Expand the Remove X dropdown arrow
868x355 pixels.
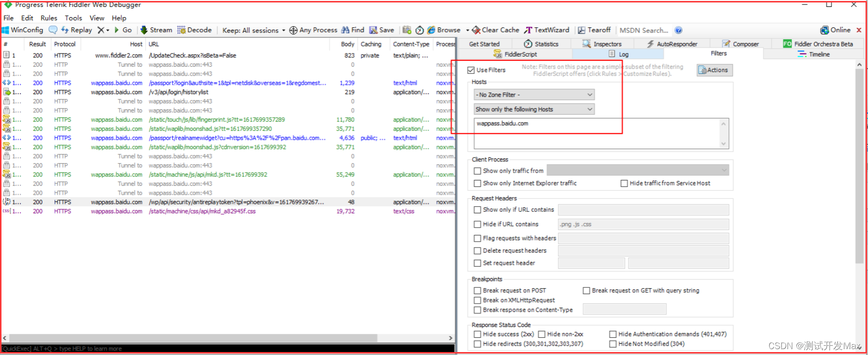(107, 30)
